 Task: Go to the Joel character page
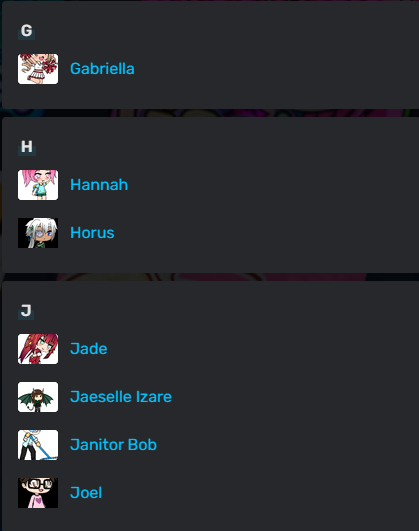tap(86, 493)
